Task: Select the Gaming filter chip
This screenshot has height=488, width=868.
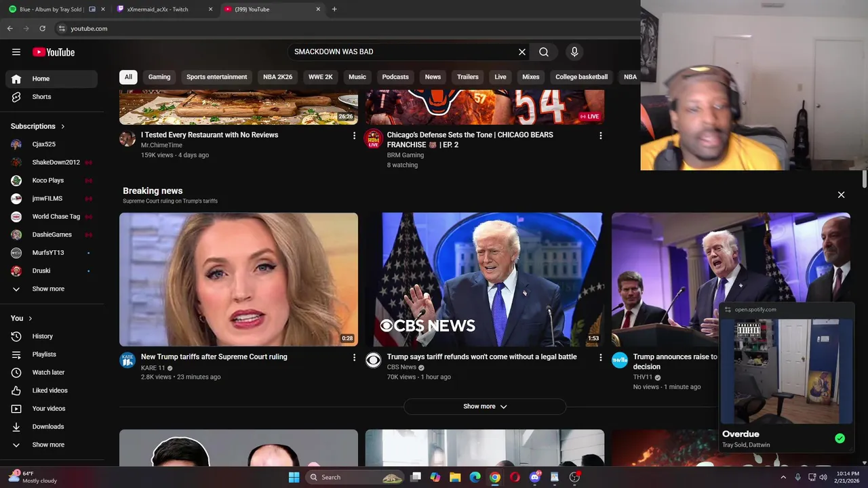Action: coord(159,77)
